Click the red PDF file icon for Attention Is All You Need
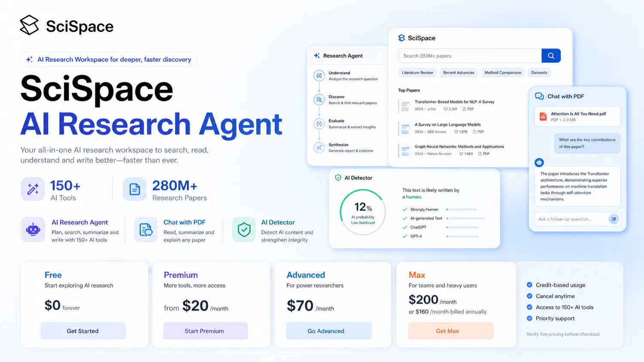The height and width of the screenshot is (362, 644). pyautogui.click(x=543, y=117)
